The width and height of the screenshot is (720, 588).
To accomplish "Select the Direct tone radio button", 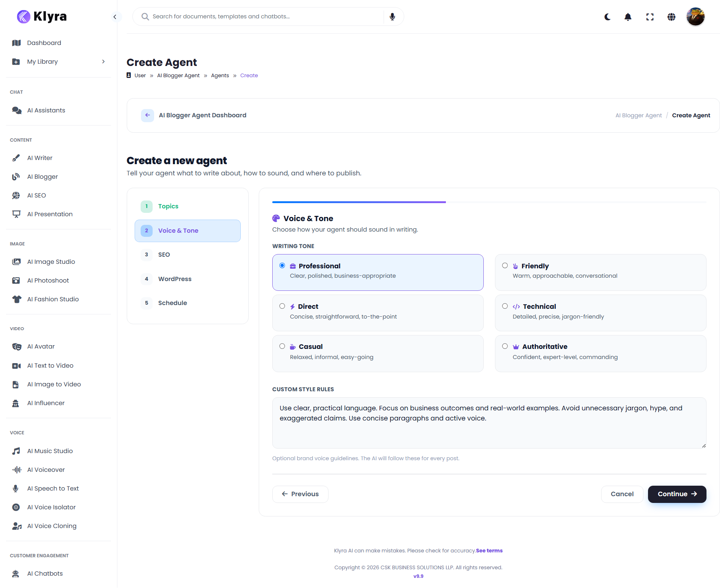I will pos(282,306).
